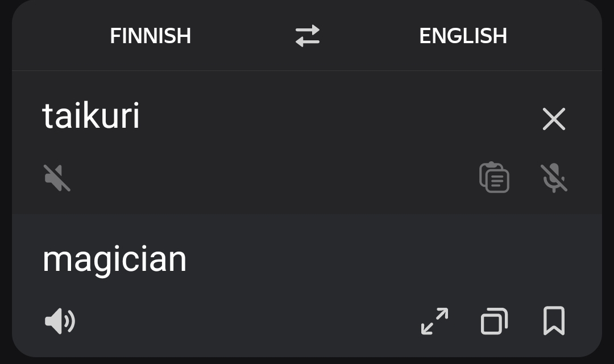Change target language from English
Image resolution: width=614 pixels, height=364 pixels.
pyautogui.click(x=463, y=36)
